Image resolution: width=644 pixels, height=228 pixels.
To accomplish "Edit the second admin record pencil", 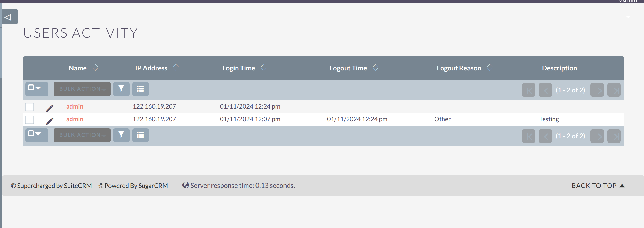I will tap(50, 121).
